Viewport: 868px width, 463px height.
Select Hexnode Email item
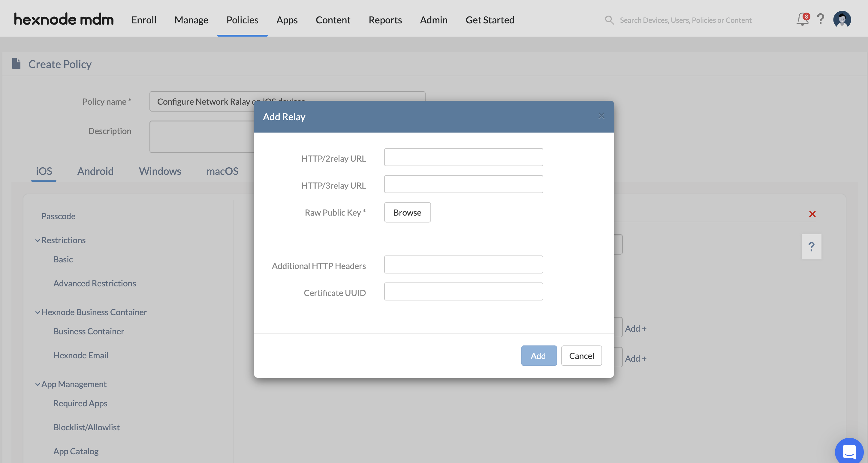tap(81, 355)
